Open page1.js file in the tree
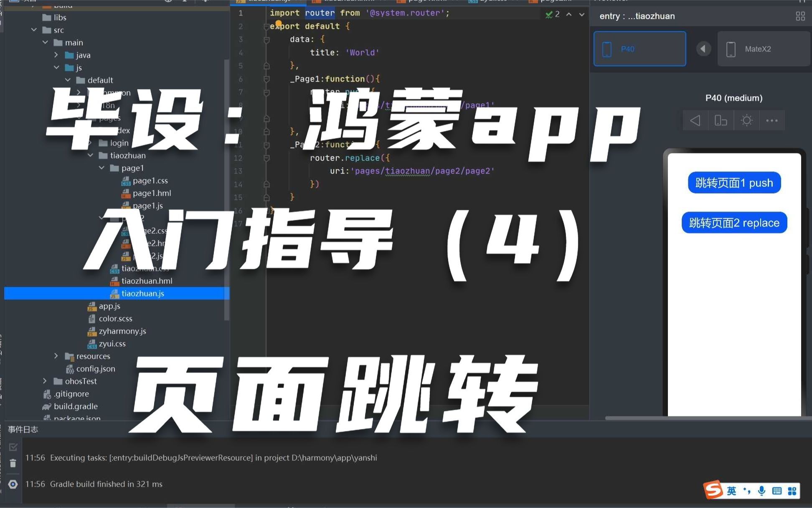Screen dimensions: 812x508 point(147,206)
